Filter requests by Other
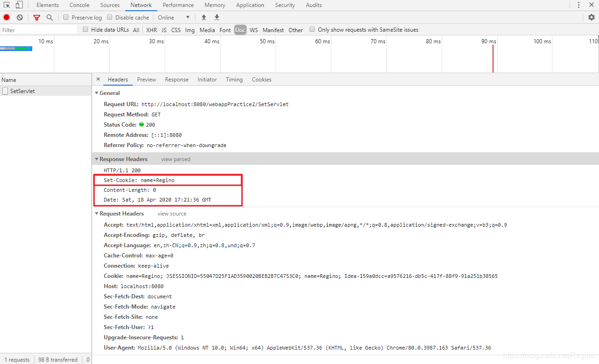Image resolution: width=599 pixels, height=364 pixels. tap(296, 30)
